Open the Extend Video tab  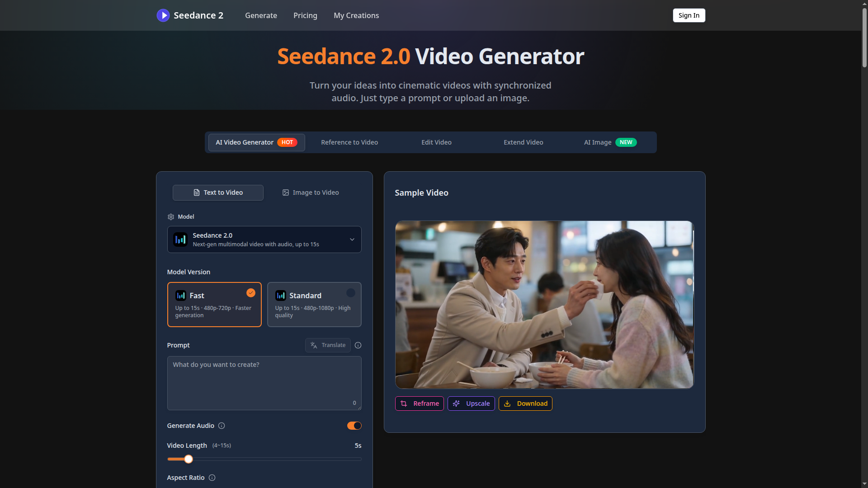pos(523,142)
